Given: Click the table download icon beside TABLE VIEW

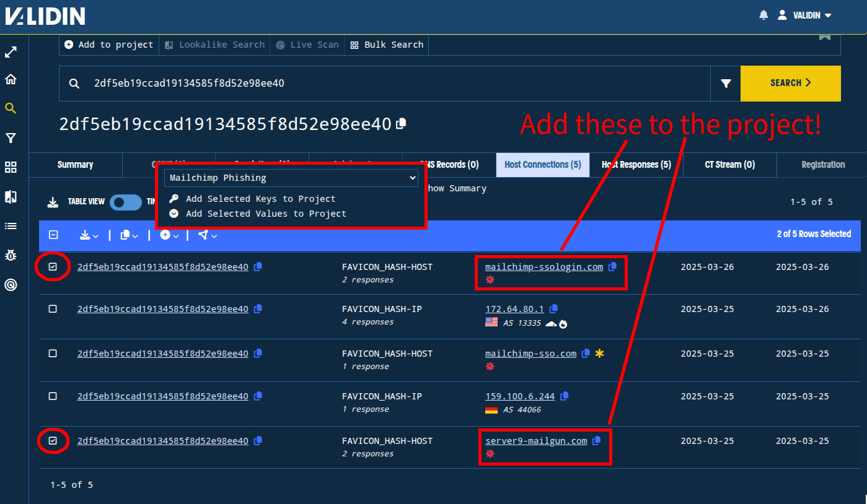Looking at the screenshot, I should (x=53, y=202).
